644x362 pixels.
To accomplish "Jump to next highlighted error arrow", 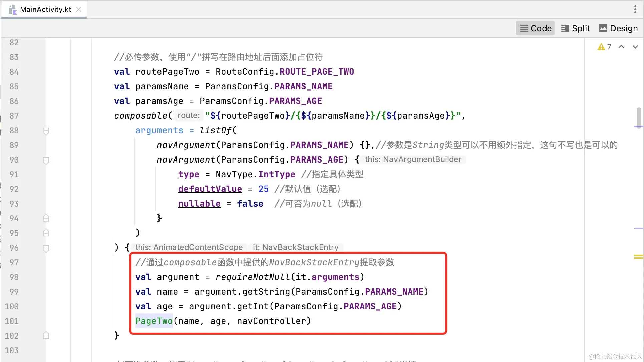I will click(635, 47).
